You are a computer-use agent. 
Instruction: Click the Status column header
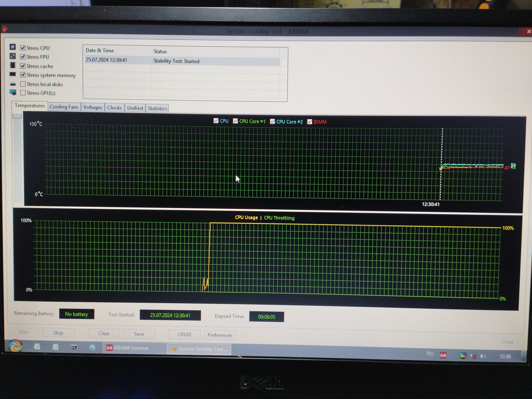click(215, 51)
